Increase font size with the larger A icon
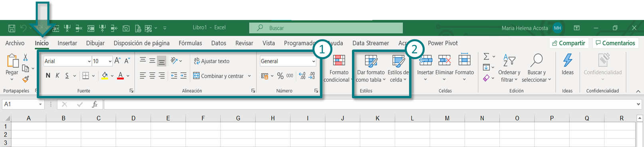Screen dimensions: 644x147 click(117, 61)
